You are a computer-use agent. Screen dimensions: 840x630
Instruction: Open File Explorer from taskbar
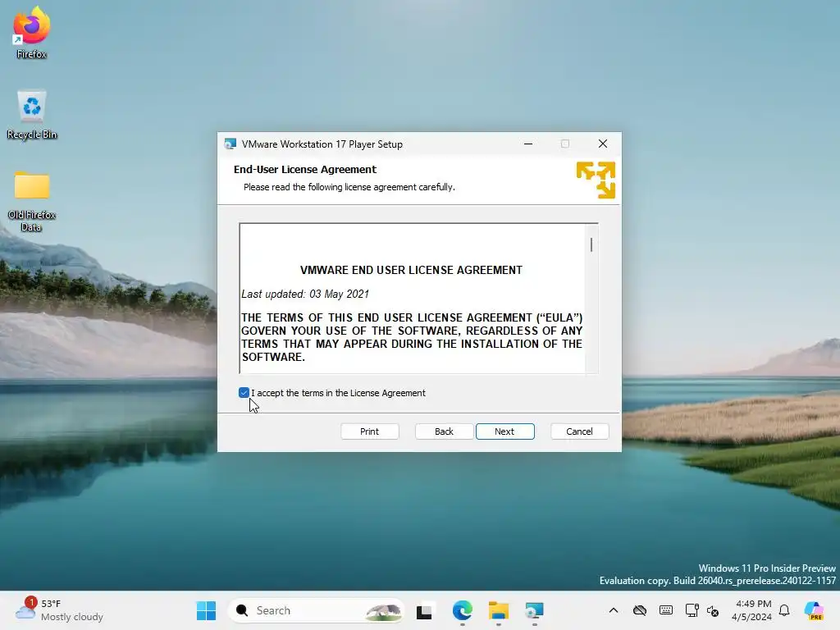coord(498,610)
